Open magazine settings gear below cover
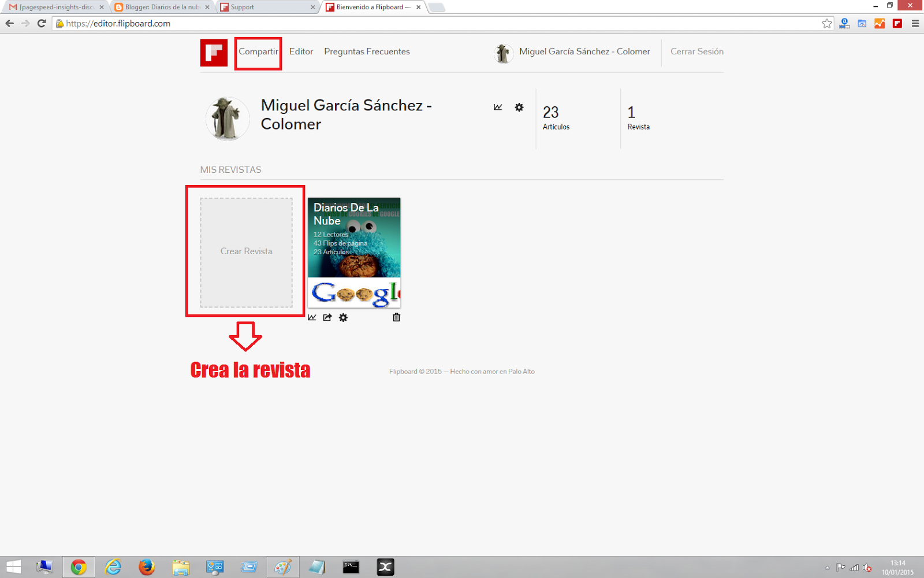924x578 pixels. [343, 317]
